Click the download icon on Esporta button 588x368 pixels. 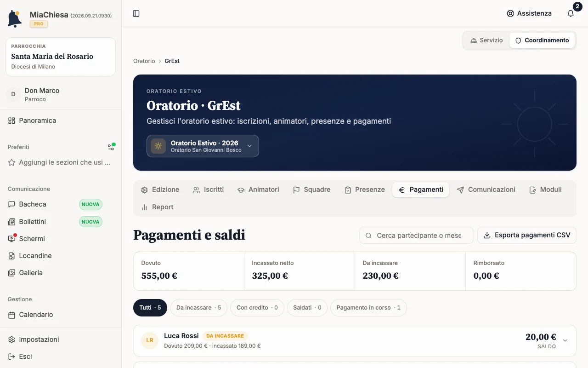coord(487,235)
